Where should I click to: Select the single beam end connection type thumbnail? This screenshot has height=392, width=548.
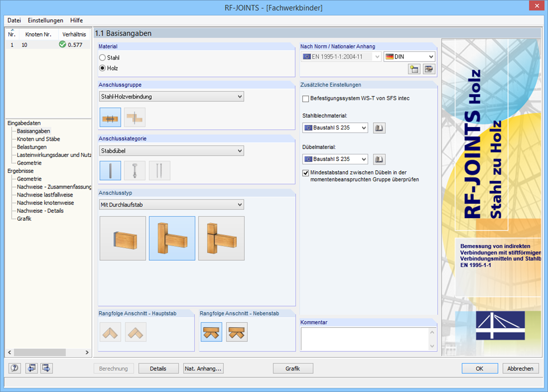coord(123,238)
